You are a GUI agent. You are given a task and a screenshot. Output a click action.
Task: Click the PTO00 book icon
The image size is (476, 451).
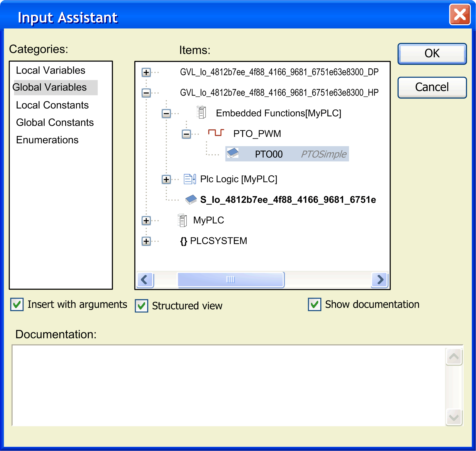(233, 153)
